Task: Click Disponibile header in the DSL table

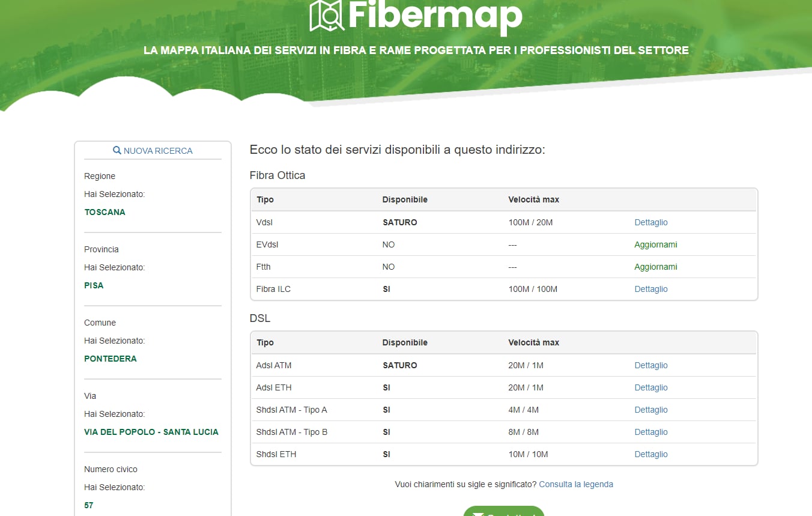Action: pos(405,342)
